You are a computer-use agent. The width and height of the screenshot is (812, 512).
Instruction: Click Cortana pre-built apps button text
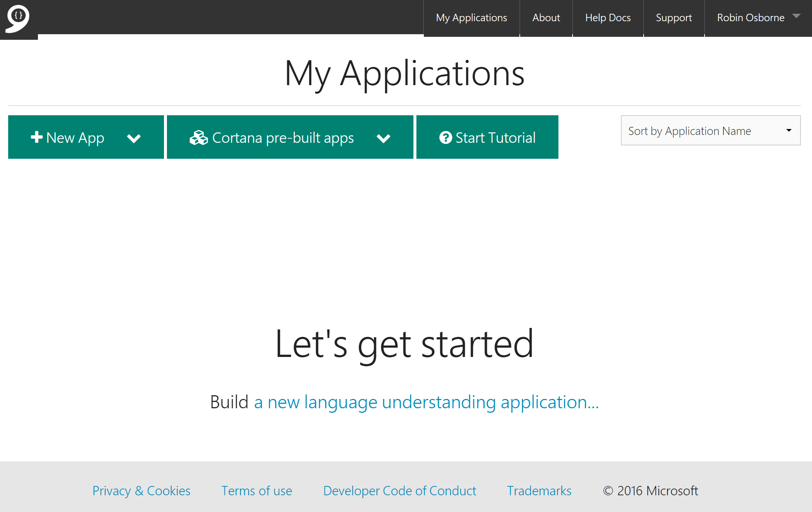(283, 138)
